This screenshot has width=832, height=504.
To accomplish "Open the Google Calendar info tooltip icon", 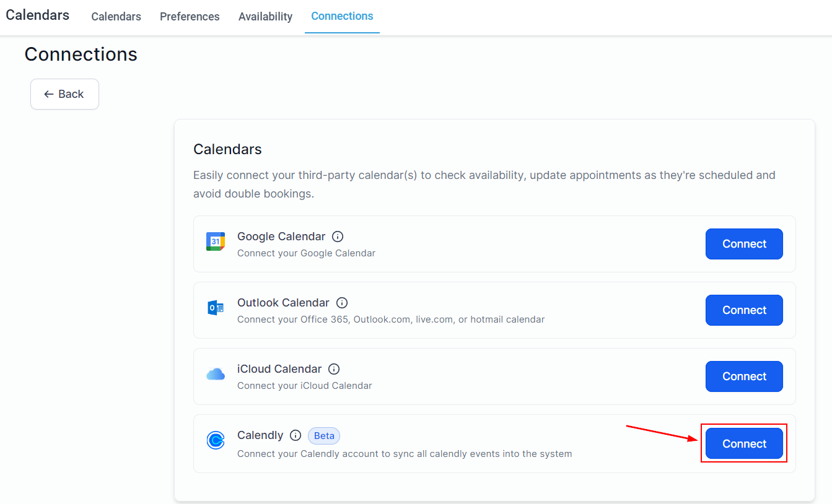I will 338,237.
